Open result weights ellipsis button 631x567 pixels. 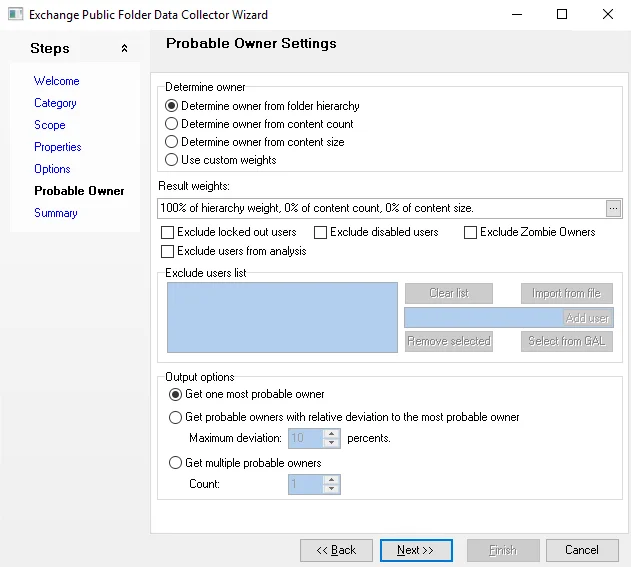pyautogui.click(x=613, y=208)
